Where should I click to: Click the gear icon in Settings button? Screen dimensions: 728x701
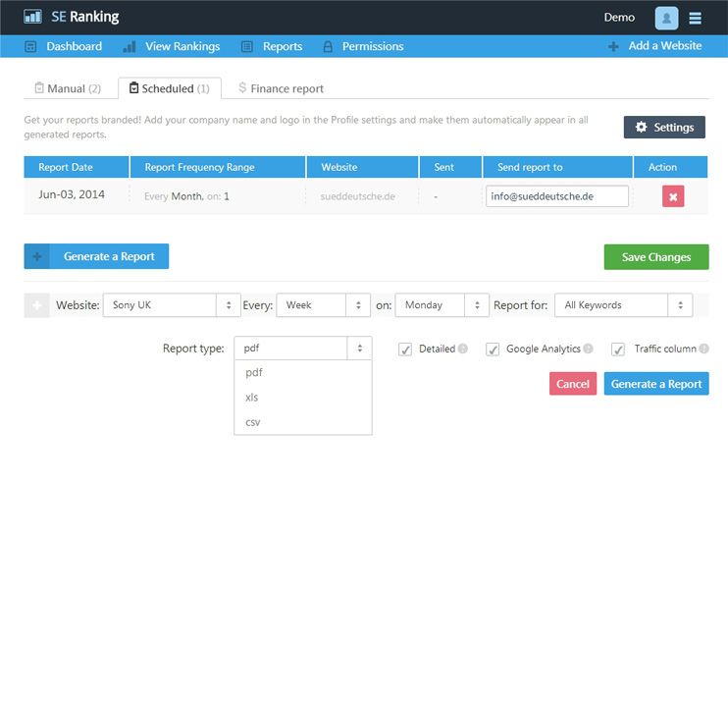pyautogui.click(x=642, y=127)
